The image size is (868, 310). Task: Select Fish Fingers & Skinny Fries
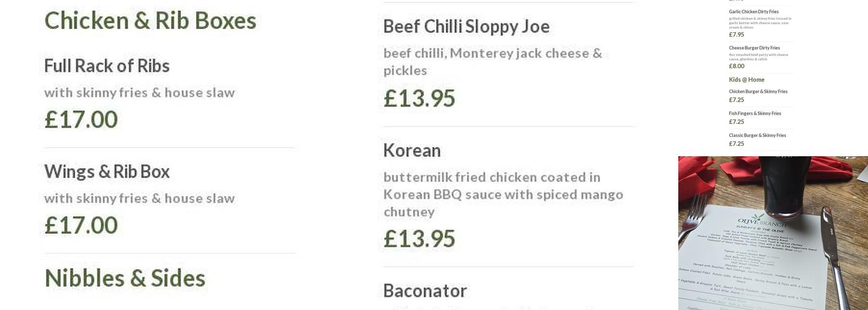pyautogui.click(x=755, y=113)
